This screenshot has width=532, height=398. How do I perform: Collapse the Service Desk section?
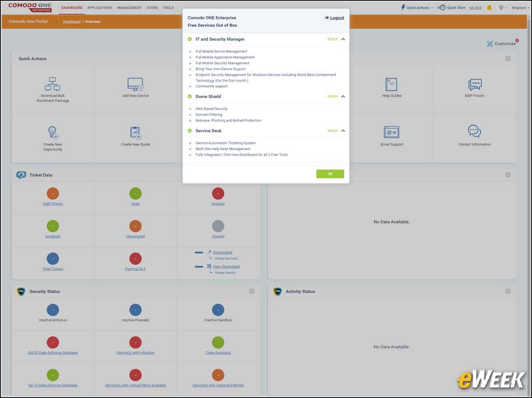pos(343,131)
